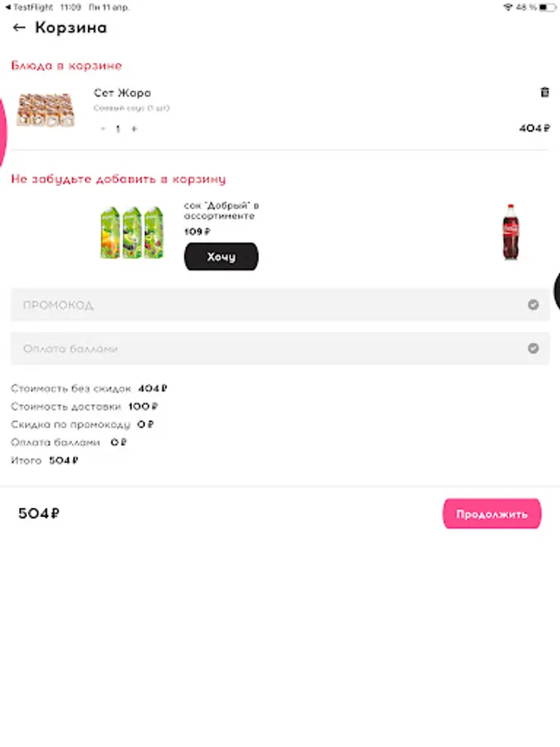Tap the Wi-Fi icon in status bar

(x=508, y=7)
